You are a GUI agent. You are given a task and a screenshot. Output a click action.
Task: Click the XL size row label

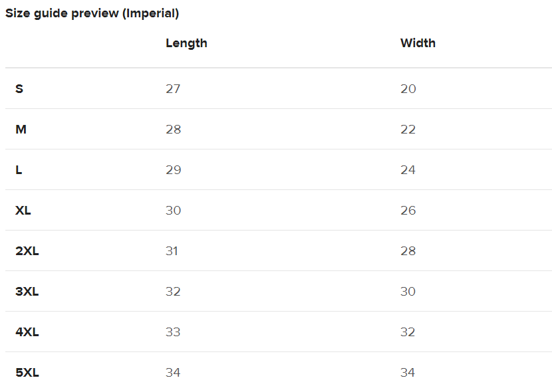click(x=23, y=211)
